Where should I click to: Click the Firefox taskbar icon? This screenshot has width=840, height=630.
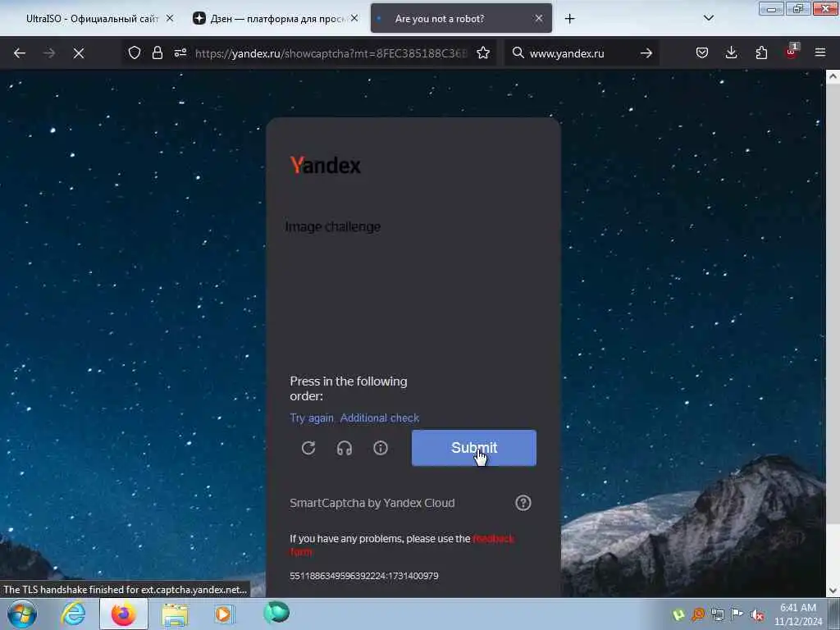coord(123,614)
